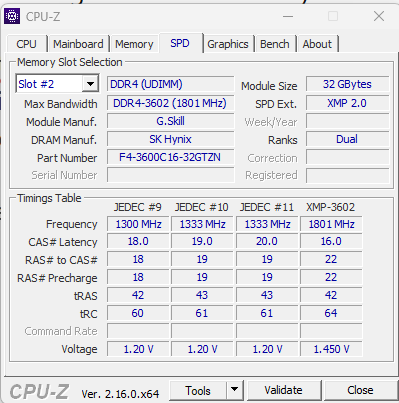399x403 pixels.
Task: Open the Mainboard tab
Action: 78,44
